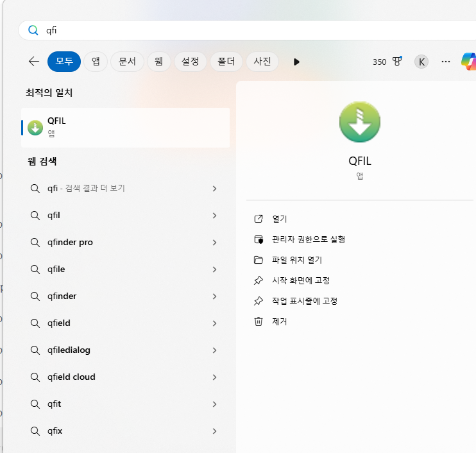Expand the chevron next to qfit

point(215,404)
